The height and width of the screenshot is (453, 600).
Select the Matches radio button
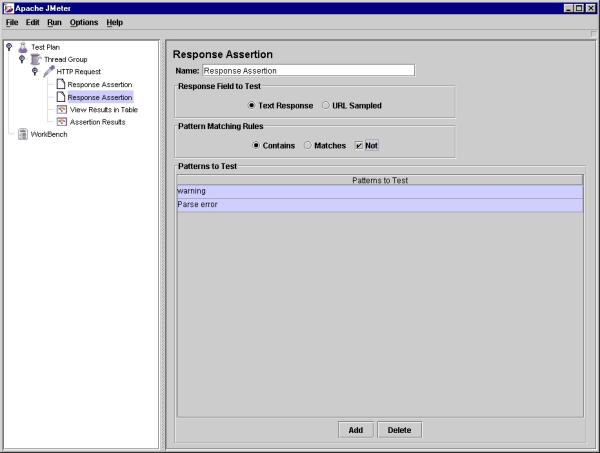click(x=308, y=145)
